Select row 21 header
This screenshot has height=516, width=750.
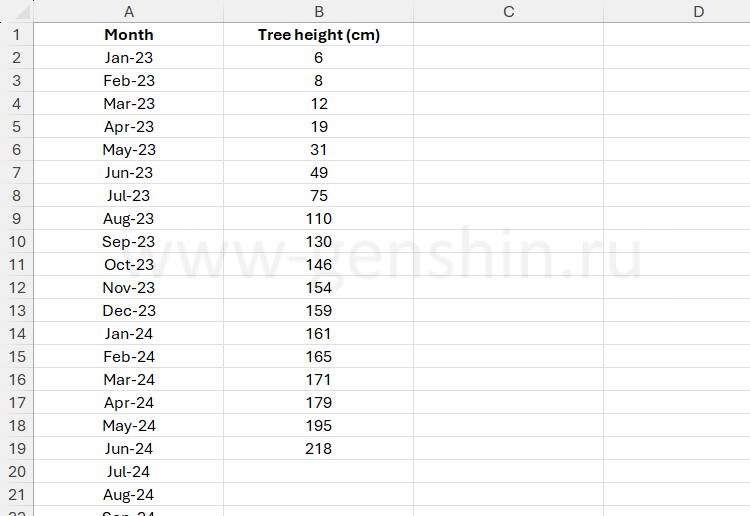17,494
